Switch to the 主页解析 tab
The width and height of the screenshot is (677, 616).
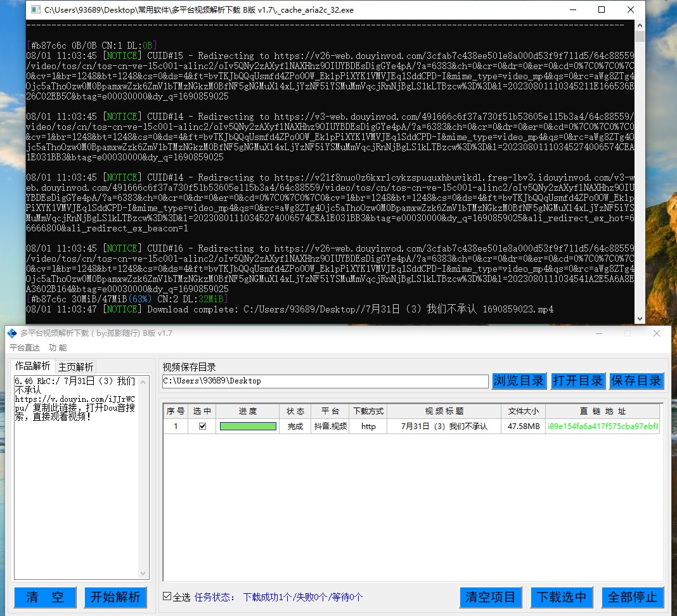coord(76,367)
